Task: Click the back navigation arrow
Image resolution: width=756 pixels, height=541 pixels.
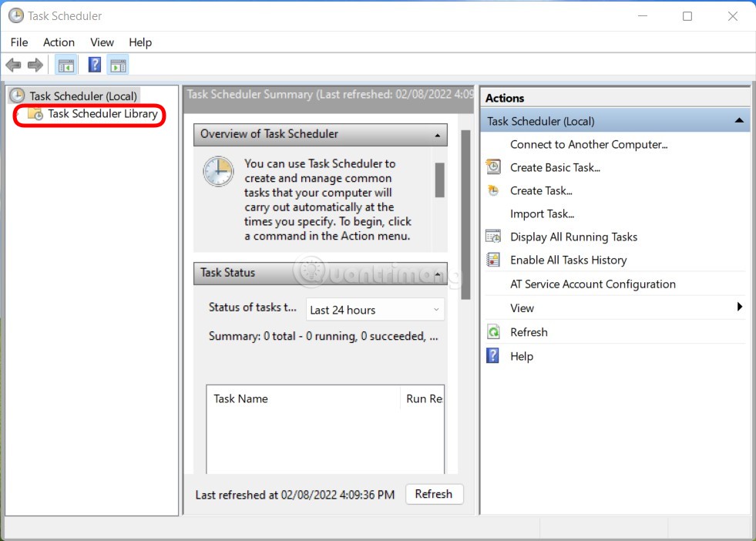Action: click(13, 65)
